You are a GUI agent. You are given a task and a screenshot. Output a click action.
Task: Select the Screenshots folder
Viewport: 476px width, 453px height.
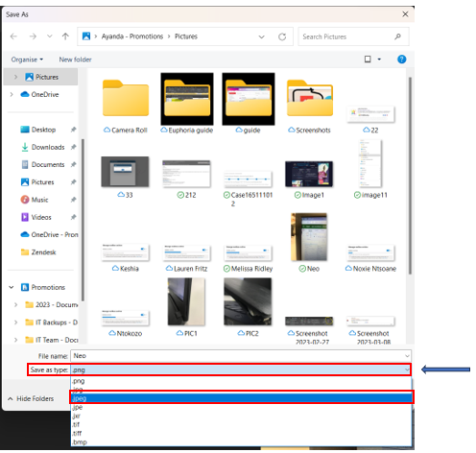[310, 107]
